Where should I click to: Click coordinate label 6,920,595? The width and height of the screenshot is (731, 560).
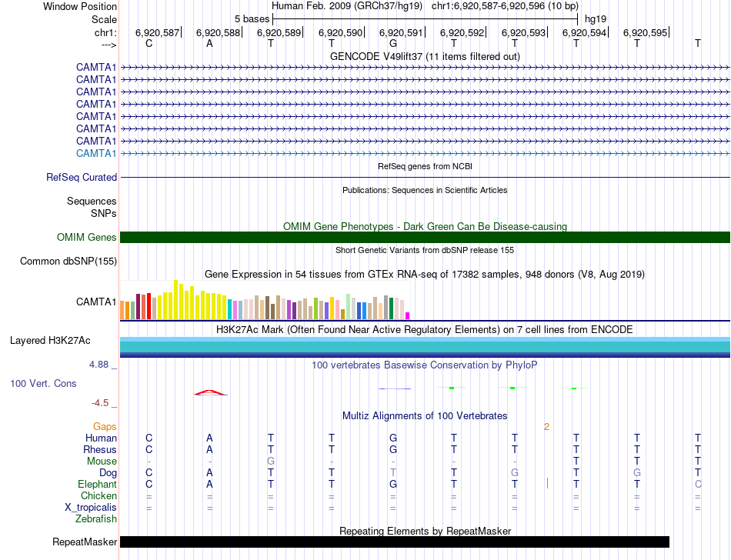646,32
